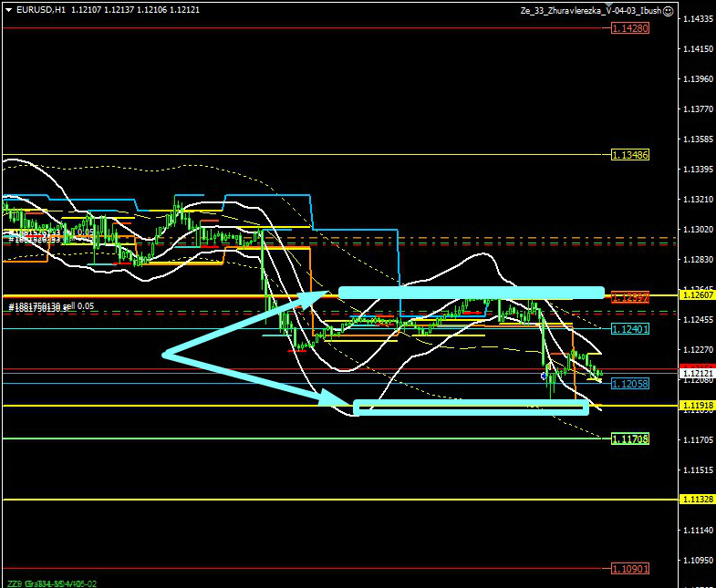This screenshot has width=716, height=588.
Task: Click the blue 1.12058 level price tag
Action: [630, 384]
